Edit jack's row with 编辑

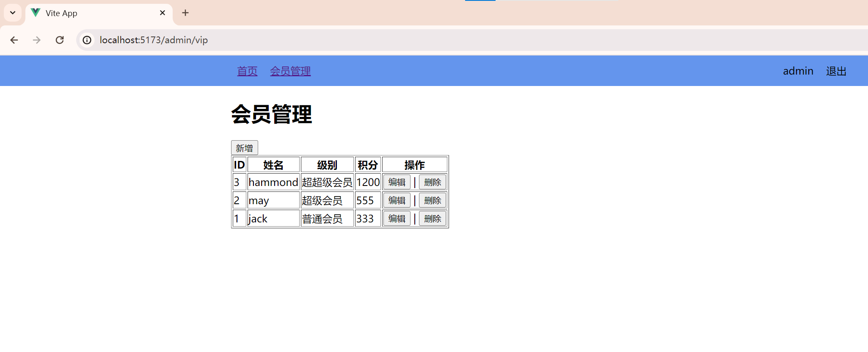(x=397, y=219)
